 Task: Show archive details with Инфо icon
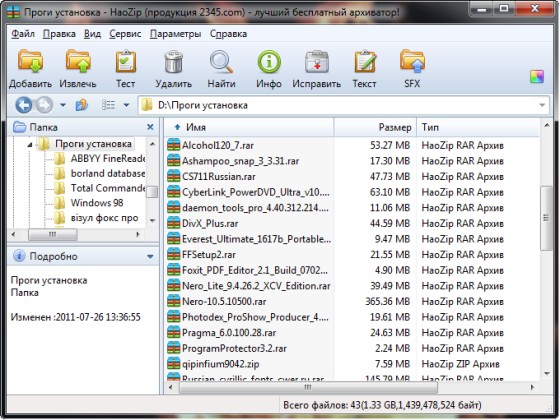[x=269, y=61]
